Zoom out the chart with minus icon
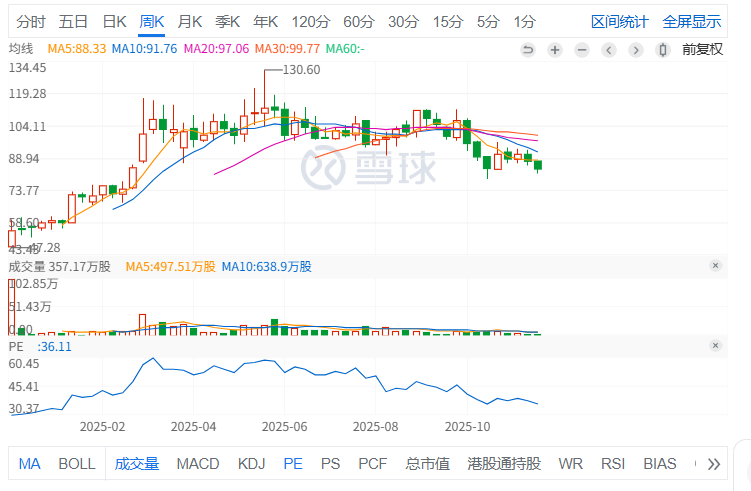The image size is (751, 491). click(582, 50)
